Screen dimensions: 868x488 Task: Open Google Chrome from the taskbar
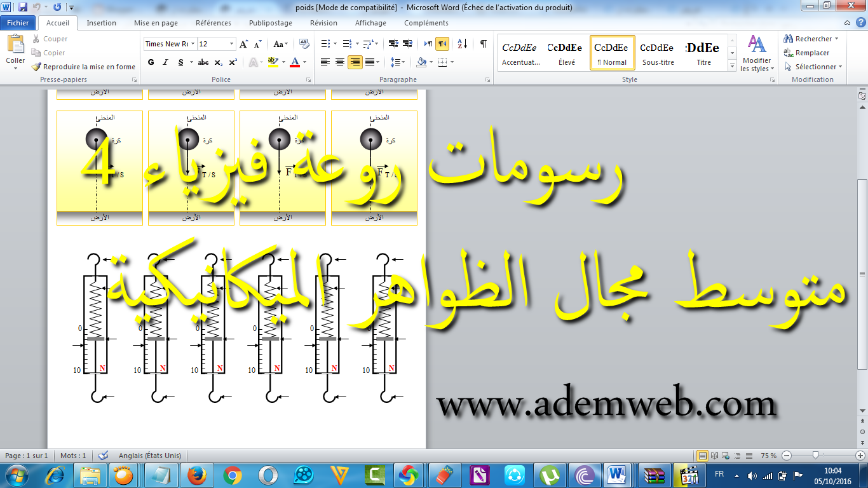(233, 475)
